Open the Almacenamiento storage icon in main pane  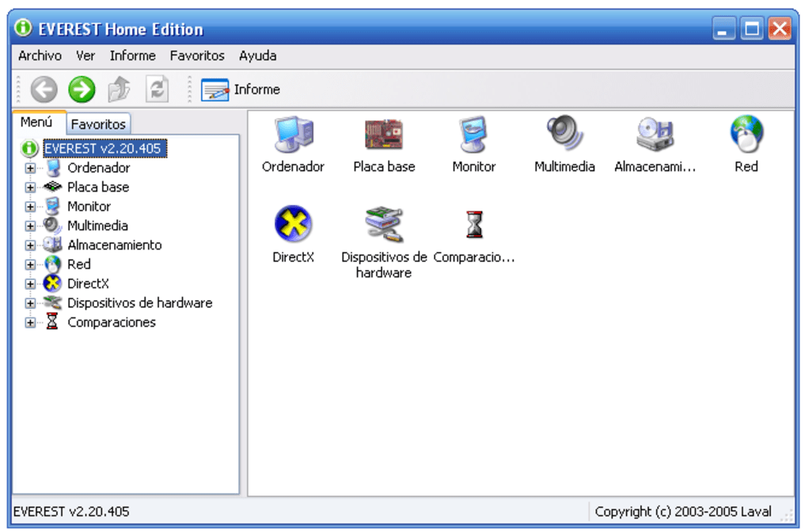[x=655, y=135]
